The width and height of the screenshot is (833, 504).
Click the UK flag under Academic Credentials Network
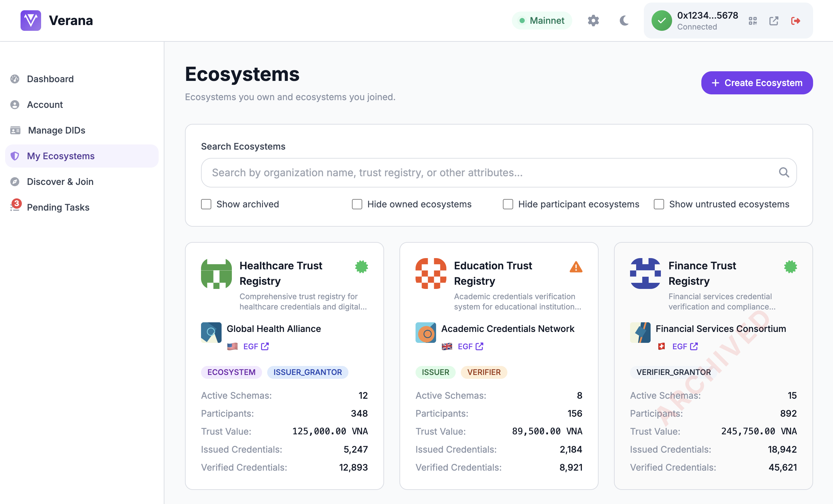[447, 346]
